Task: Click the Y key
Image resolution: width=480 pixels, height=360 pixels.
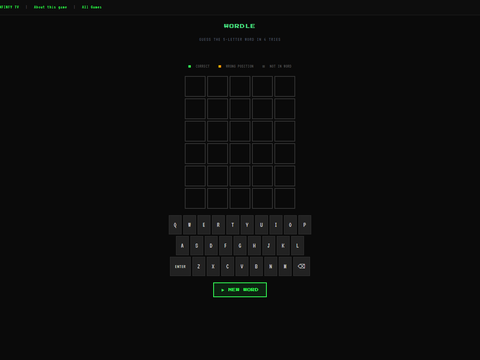Action: [x=247, y=225]
